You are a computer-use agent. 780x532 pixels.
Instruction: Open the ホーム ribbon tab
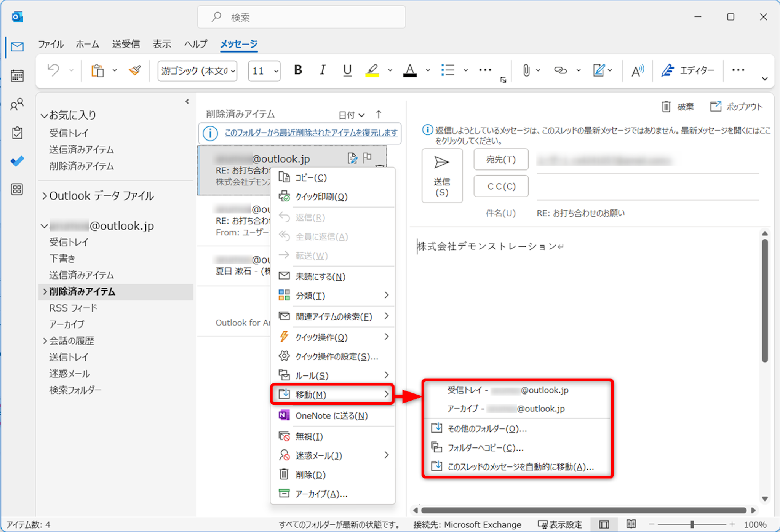(x=87, y=44)
